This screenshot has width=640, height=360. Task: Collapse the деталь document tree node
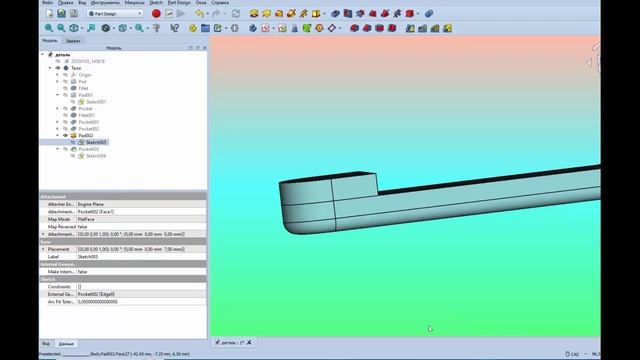click(42, 54)
